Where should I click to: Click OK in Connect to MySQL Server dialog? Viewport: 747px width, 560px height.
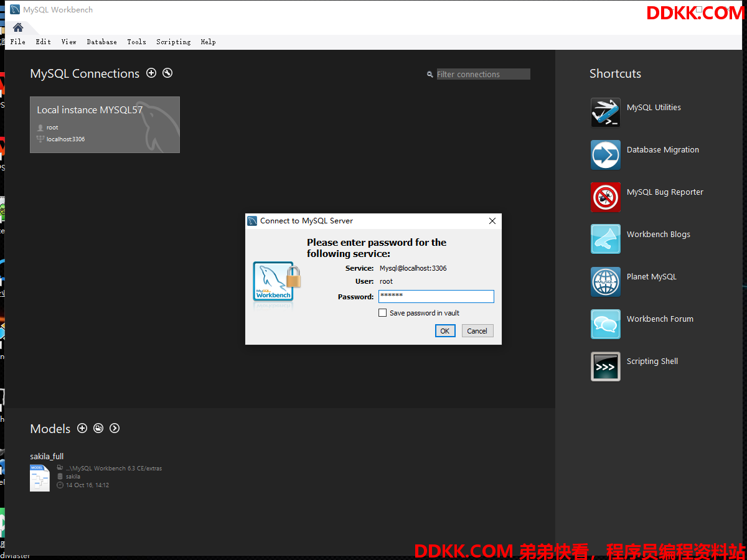click(445, 331)
